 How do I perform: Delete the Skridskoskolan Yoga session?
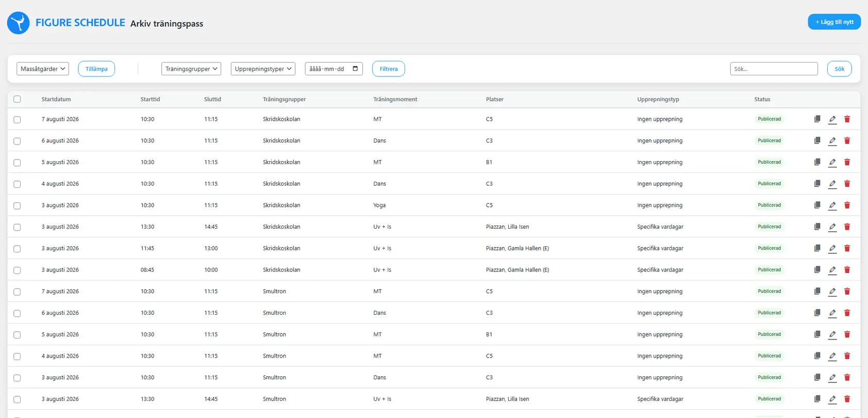click(x=847, y=205)
